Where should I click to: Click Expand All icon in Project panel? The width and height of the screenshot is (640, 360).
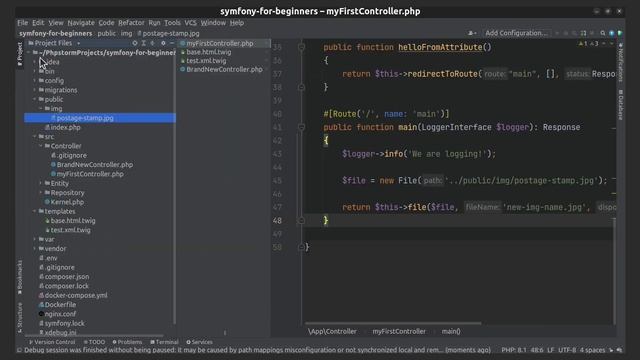(x=144, y=43)
